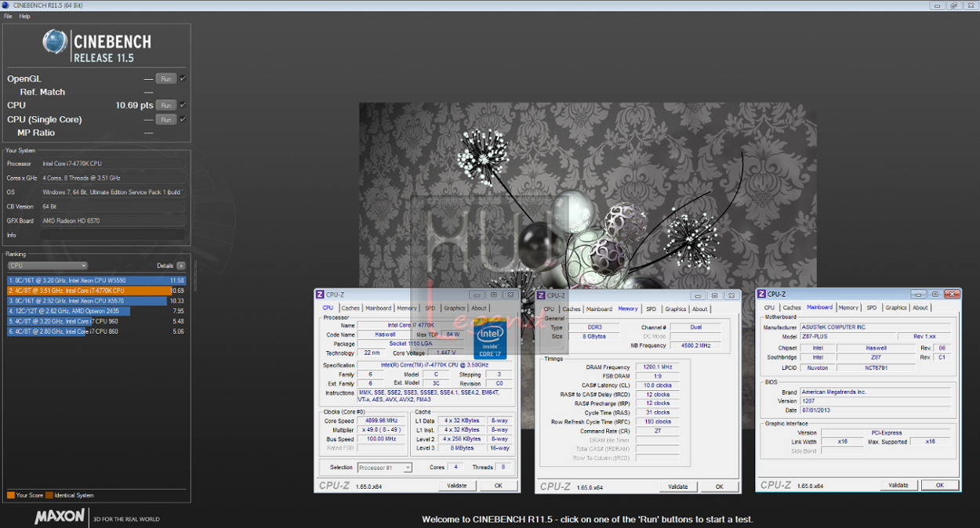The height and width of the screenshot is (528, 980).
Task: Click NB Frequency value 4500.2 MHz
Action: pos(696,345)
